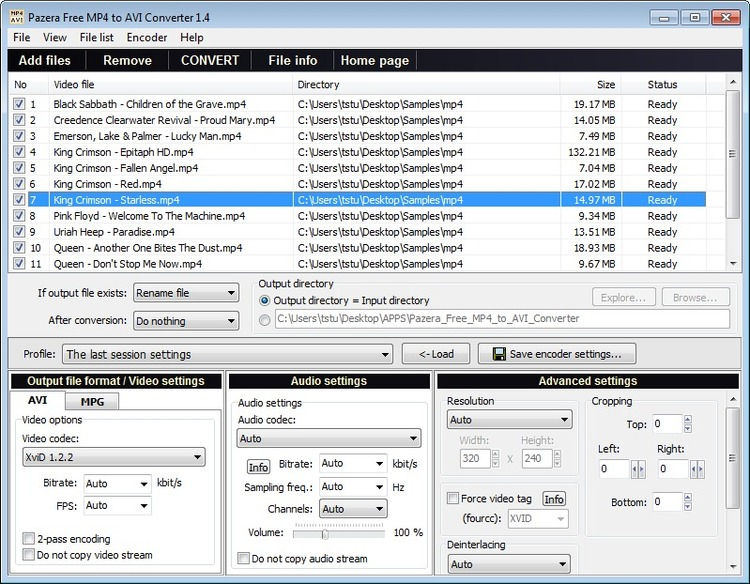Click the Info button beside Force video tag
The width and height of the screenshot is (750, 584).
point(554,499)
